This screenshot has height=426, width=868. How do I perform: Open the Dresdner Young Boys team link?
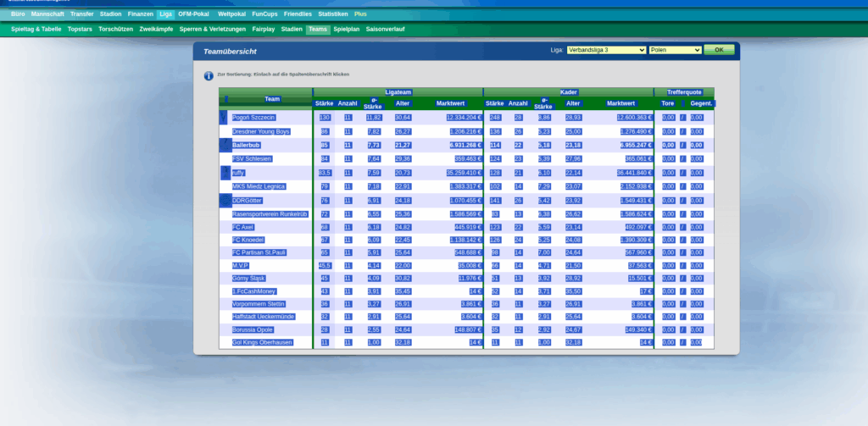261,132
